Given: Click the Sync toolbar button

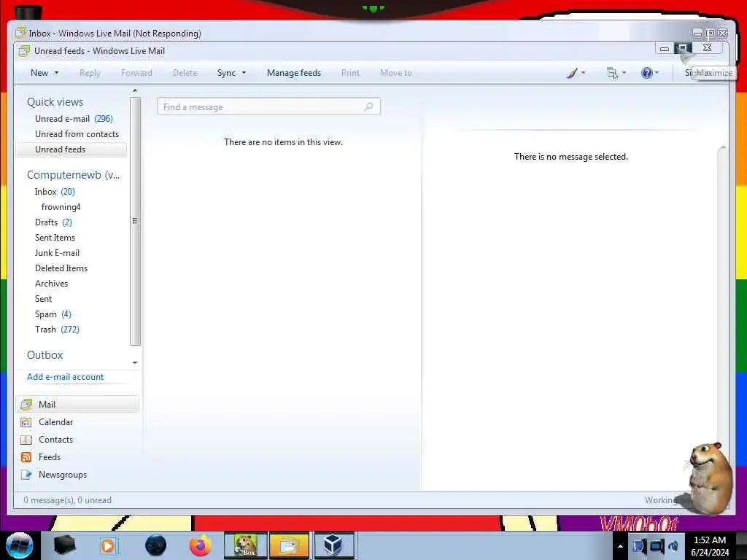Looking at the screenshot, I should pos(226,73).
